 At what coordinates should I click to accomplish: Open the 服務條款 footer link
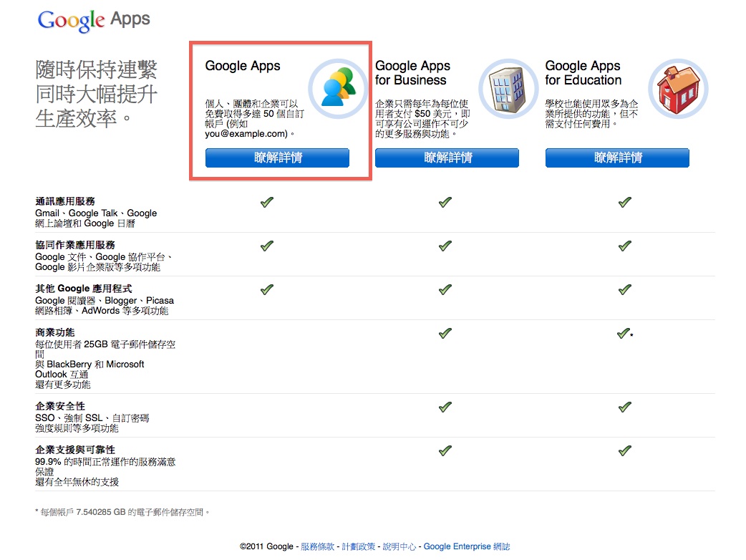pyautogui.click(x=317, y=546)
